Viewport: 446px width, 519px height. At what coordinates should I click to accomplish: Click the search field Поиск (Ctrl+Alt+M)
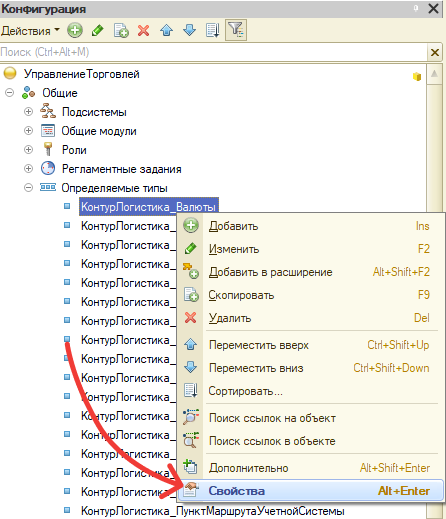(213, 52)
